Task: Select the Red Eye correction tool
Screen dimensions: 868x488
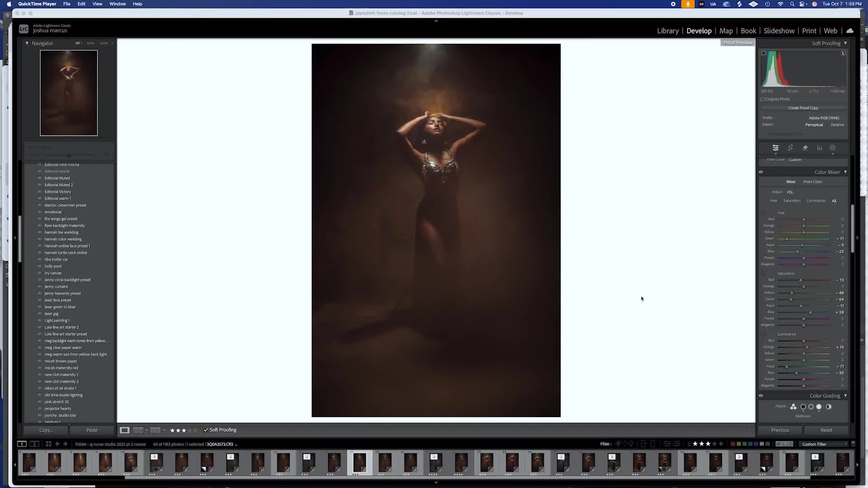Action: 819,148
